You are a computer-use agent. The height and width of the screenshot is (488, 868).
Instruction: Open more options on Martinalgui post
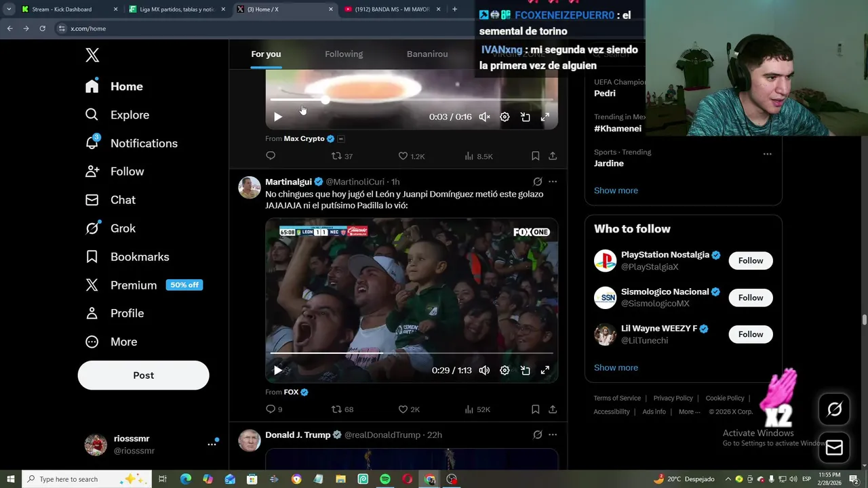[x=553, y=182]
